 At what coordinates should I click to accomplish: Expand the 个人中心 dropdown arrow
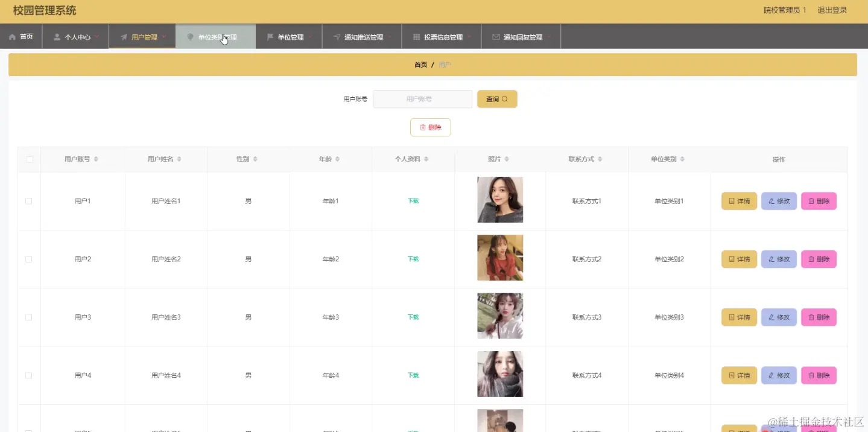[97, 37]
